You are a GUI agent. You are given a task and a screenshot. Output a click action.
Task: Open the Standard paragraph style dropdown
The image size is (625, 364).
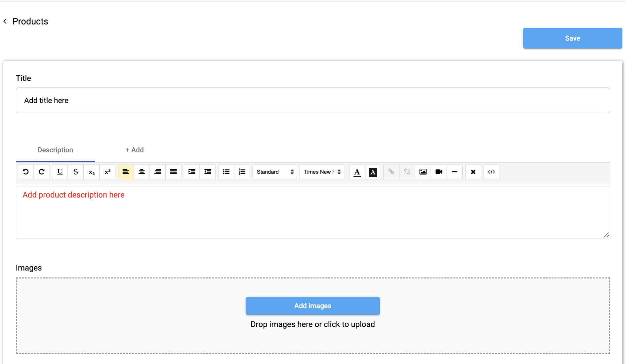pyautogui.click(x=274, y=172)
